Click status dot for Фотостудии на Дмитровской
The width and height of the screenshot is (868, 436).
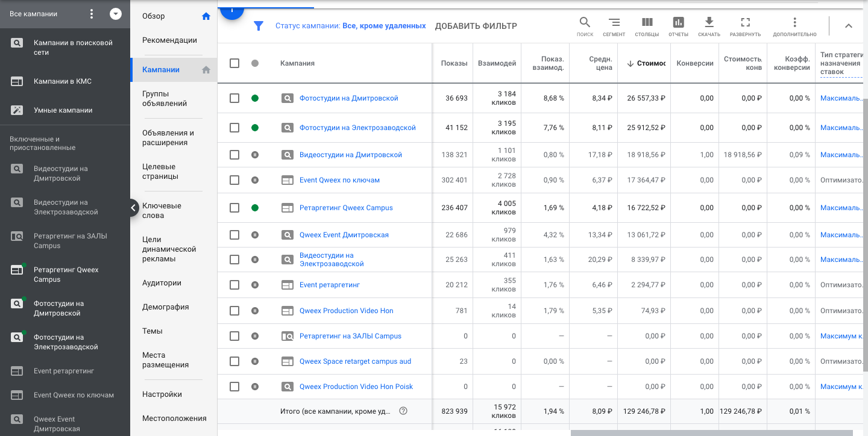tap(255, 98)
